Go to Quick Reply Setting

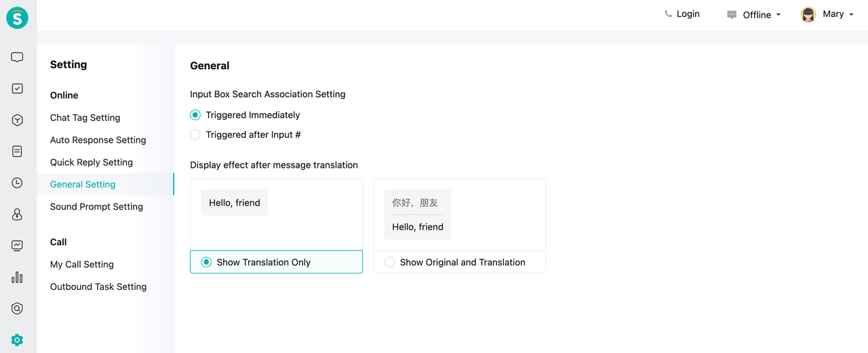[x=91, y=162]
